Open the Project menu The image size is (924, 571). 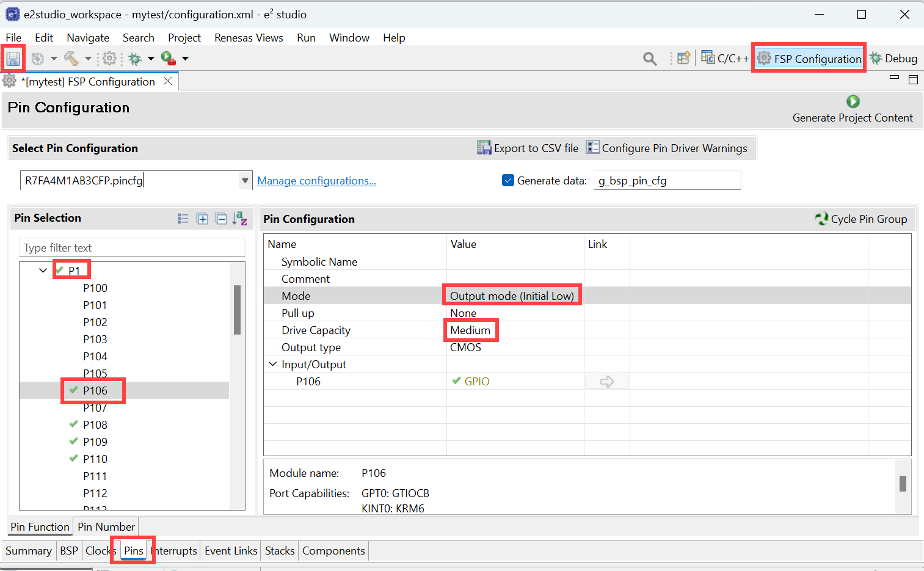point(184,37)
